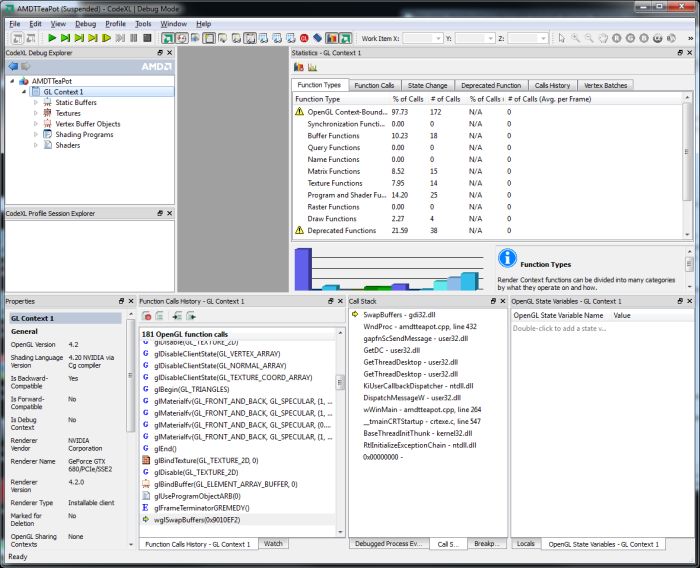Screen dimensions: 700x568
Task: Toggle the green arrow view button at toolbar end
Action: coord(346,38)
